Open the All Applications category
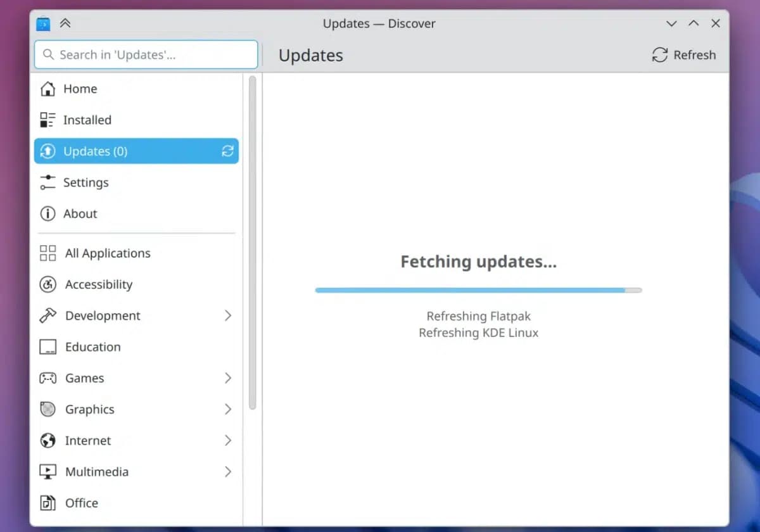Screen dimensions: 760x532 (107, 253)
